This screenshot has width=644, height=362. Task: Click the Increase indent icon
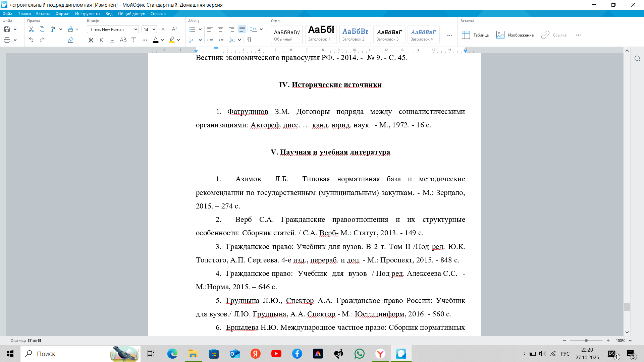221,40
